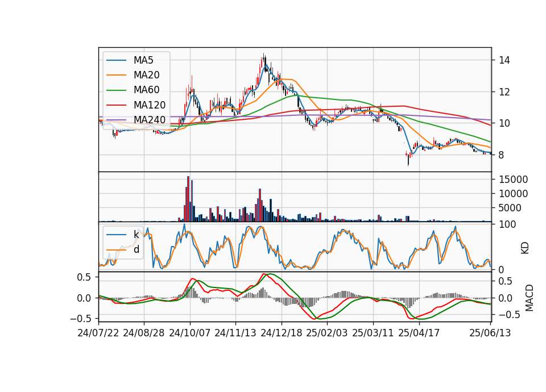
Task: Click the 'd' legend label in KD panel
Action: (x=136, y=249)
